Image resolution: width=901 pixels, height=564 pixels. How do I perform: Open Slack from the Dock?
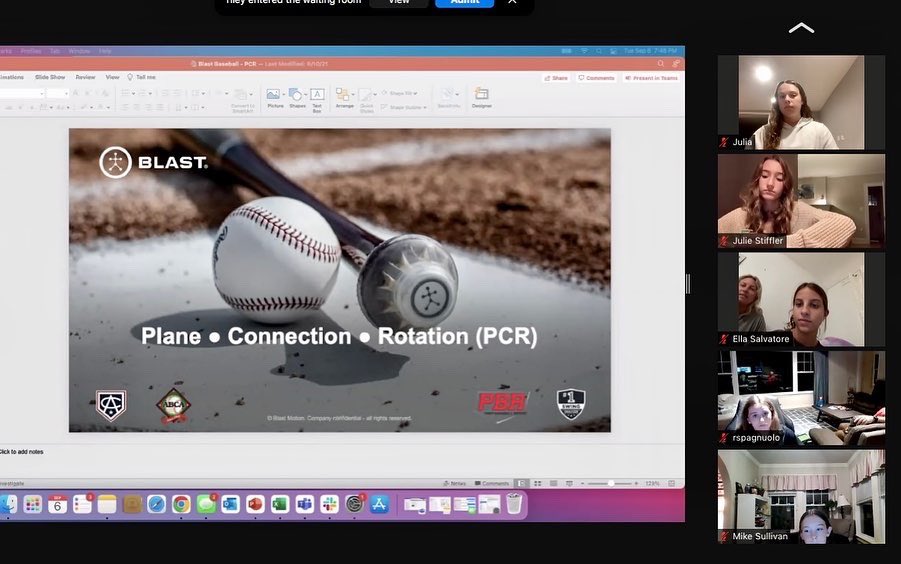[x=329, y=504]
